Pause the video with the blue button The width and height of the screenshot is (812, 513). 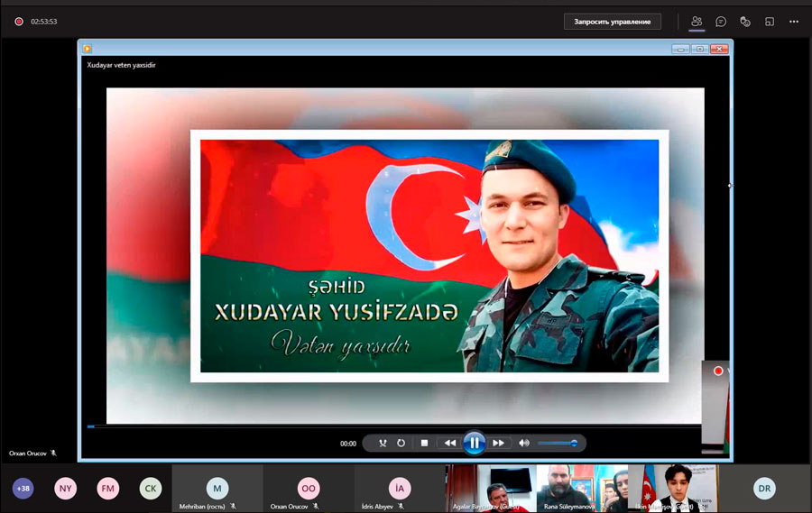[x=474, y=443]
